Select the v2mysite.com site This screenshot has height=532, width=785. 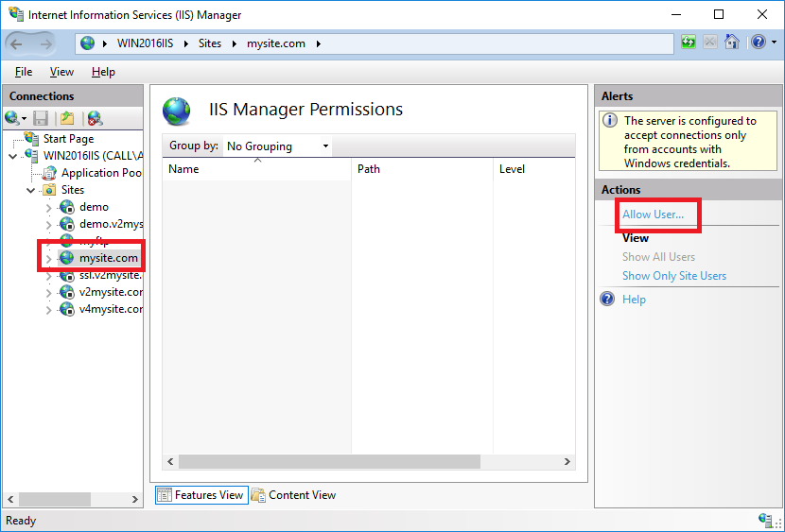tap(111, 291)
